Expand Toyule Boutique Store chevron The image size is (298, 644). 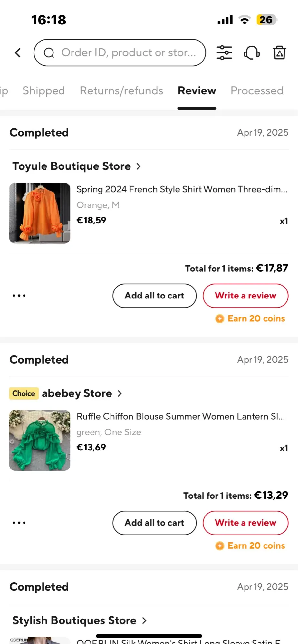tap(139, 166)
